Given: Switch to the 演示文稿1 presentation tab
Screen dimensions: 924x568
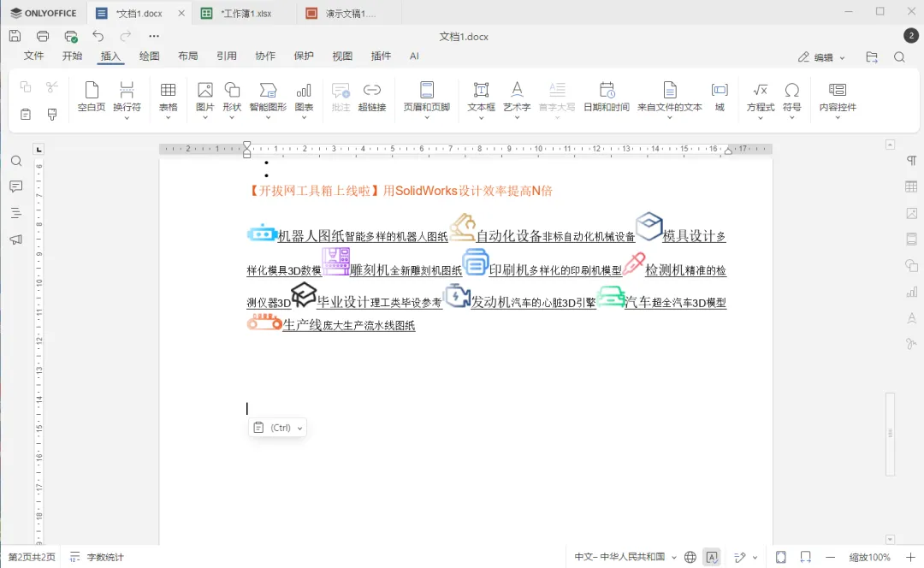Looking at the screenshot, I should point(350,13).
